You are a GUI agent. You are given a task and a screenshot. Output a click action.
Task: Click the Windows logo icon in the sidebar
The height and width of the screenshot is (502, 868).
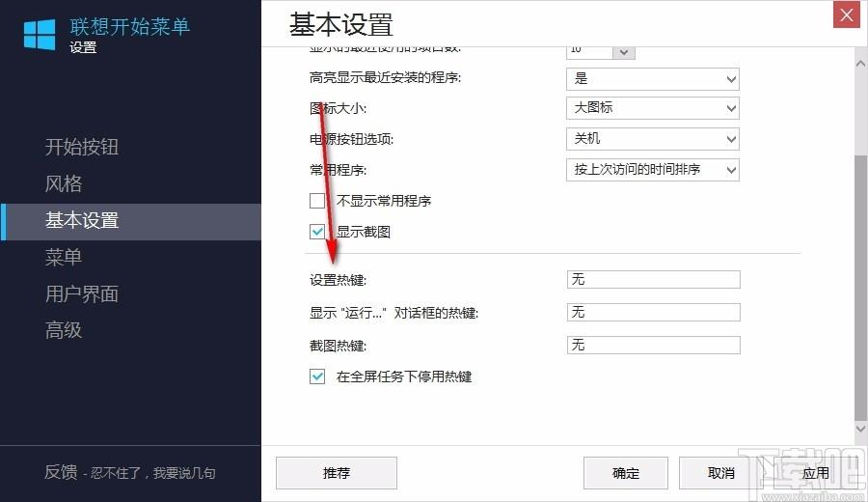pos(40,35)
